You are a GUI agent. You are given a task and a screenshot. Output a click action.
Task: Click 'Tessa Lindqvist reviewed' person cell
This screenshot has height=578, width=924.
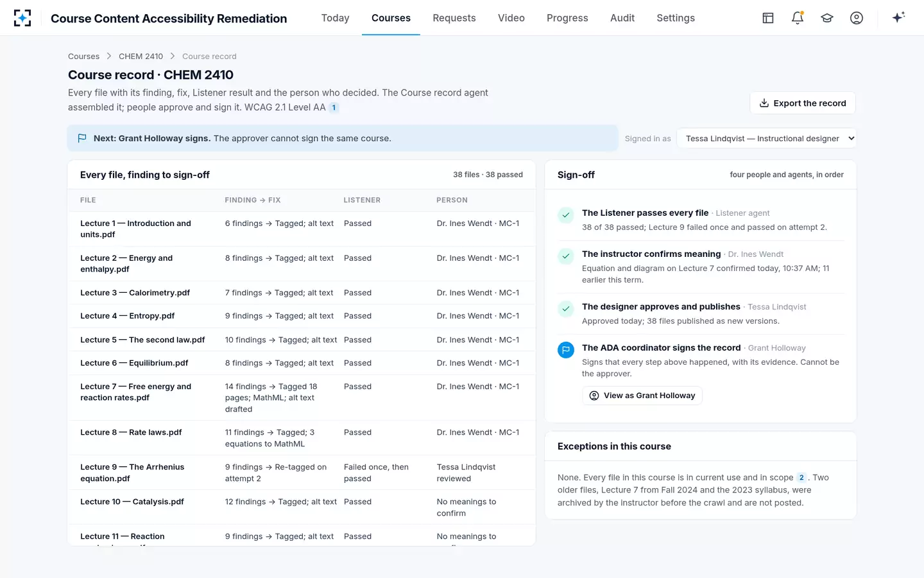point(466,473)
